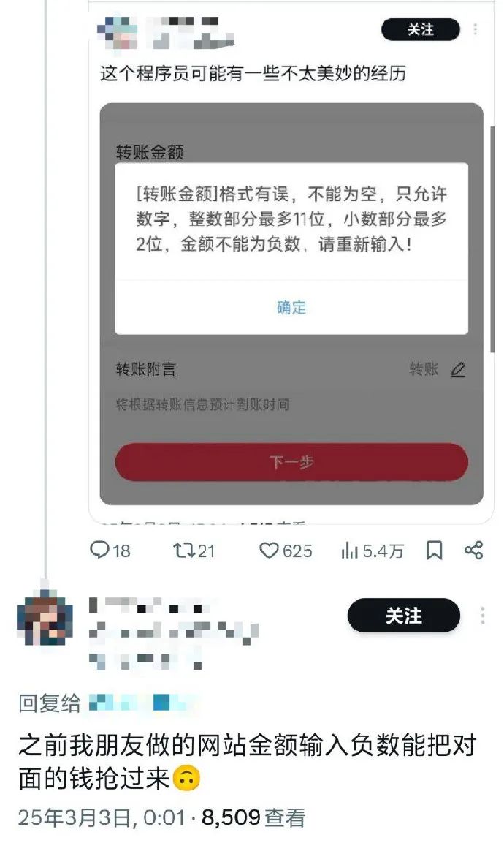
Task: Tap the pencil icon beside 转账
Action: 458,369
